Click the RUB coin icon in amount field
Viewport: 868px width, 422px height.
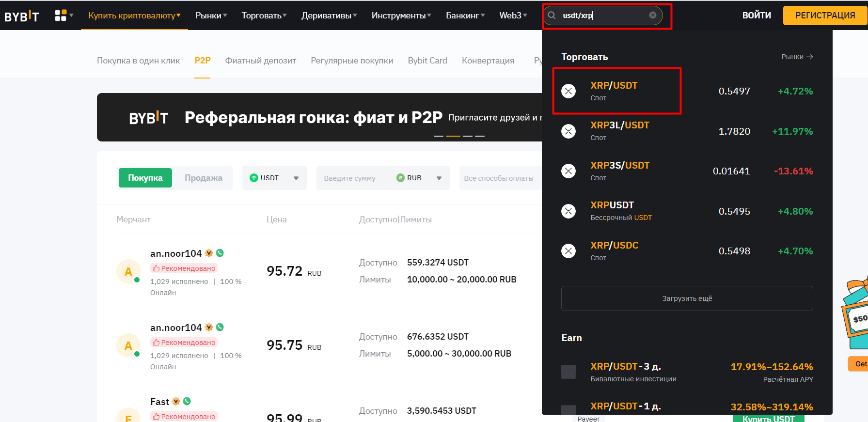tap(400, 178)
